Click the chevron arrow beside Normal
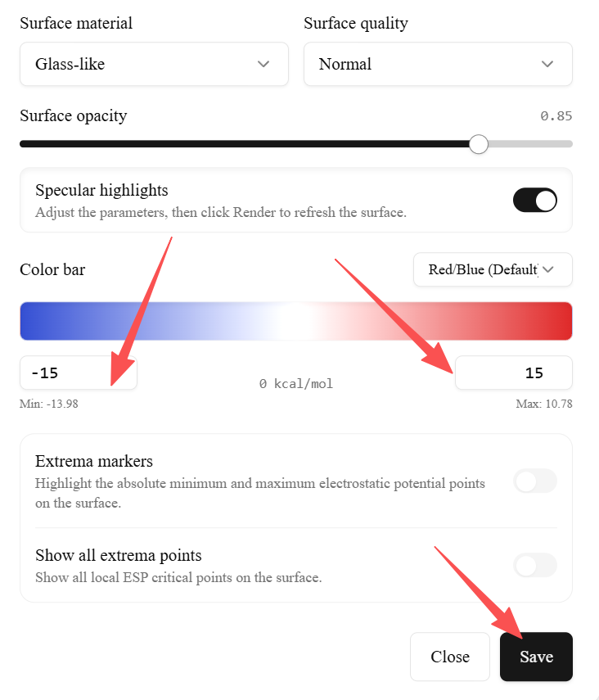 coord(547,64)
